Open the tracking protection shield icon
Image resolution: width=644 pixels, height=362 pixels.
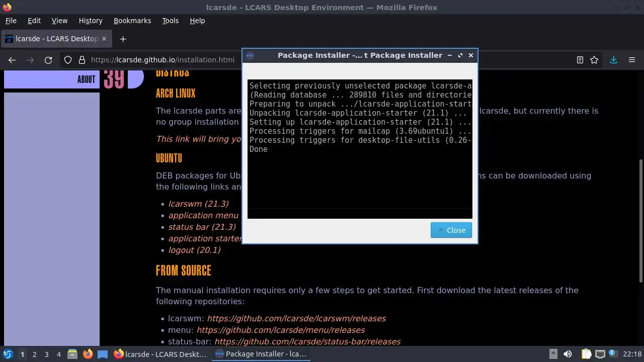click(x=68, y=60)
